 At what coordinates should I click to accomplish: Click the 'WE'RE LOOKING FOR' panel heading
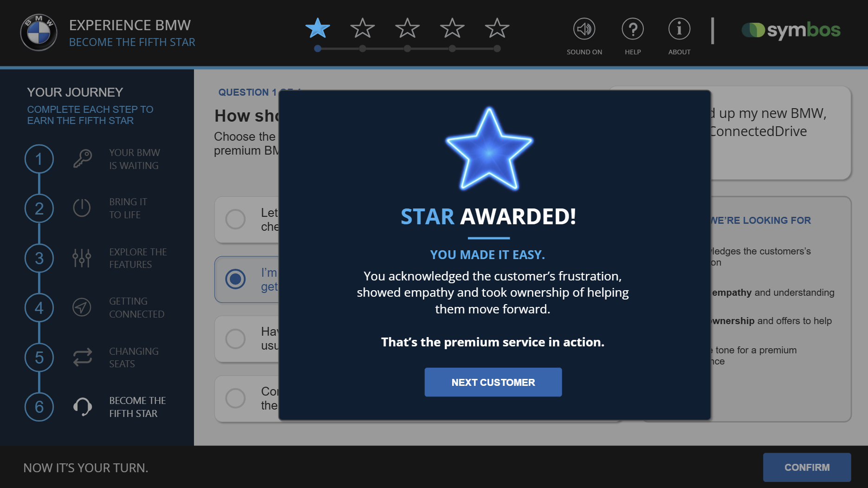pos(761,221)
